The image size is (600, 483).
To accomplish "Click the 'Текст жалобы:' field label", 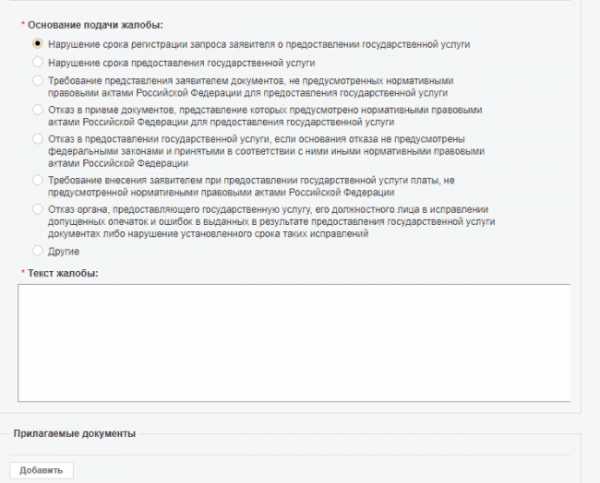I will tap(63, 273).
